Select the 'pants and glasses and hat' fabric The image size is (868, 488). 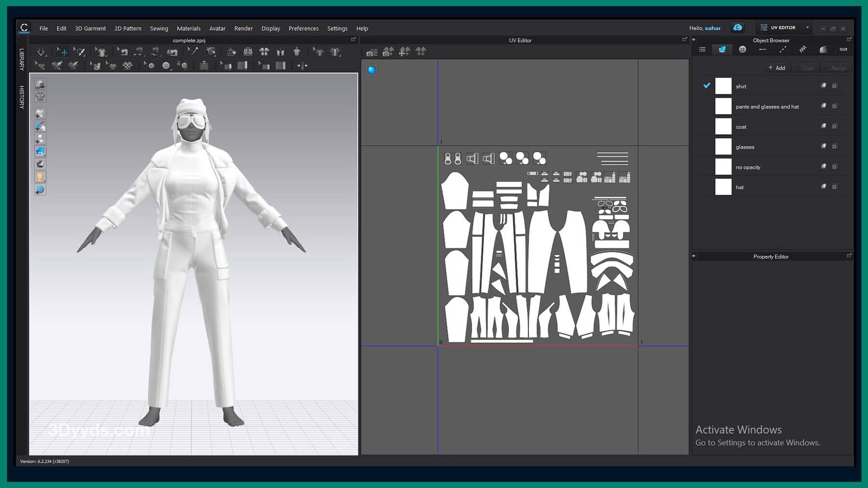[x=767, y=106]
